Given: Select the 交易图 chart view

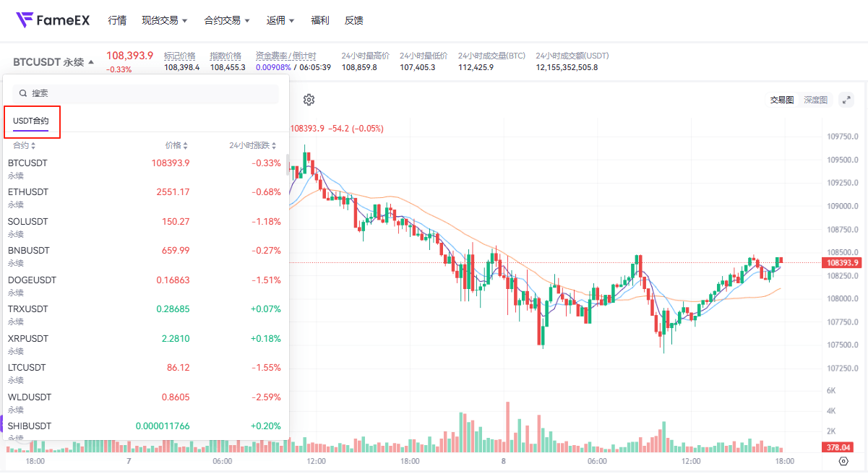Looking at the screenshot, I should (782, 100).
